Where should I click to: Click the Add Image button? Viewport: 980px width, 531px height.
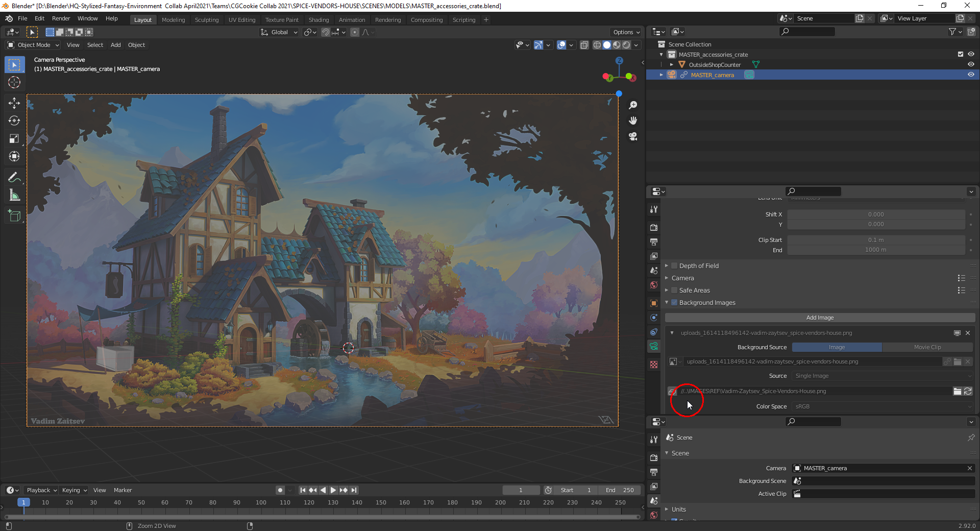coord(820,318)
